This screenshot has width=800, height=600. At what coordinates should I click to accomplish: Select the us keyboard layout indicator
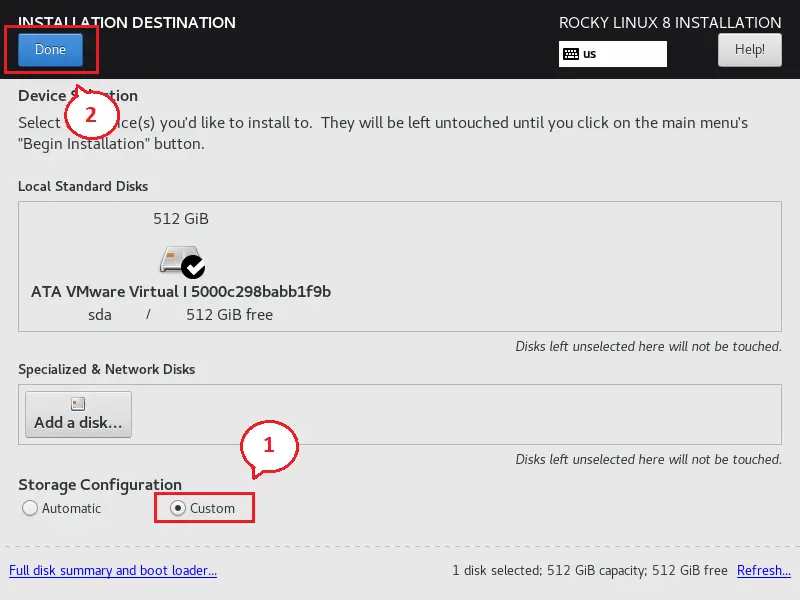tap(612, 54)
